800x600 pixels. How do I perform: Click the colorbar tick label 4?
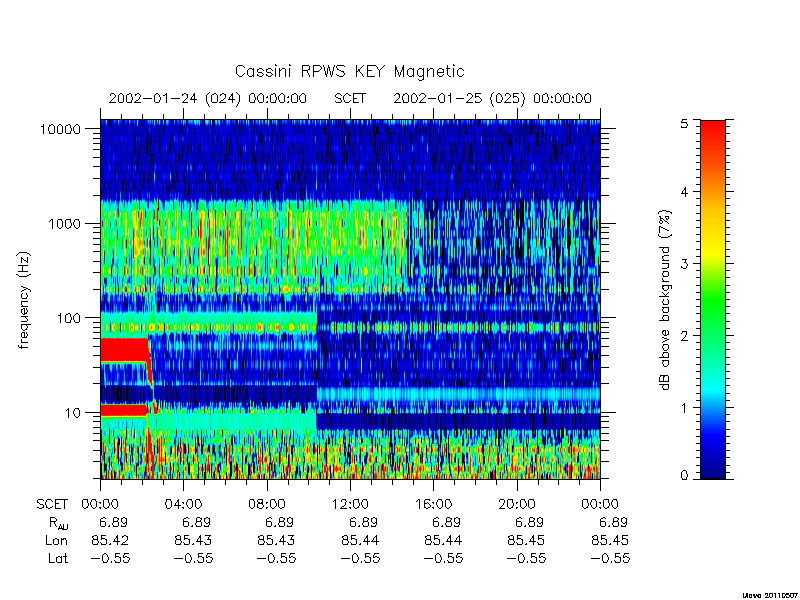pyautogui.click(x=684, y=192)
